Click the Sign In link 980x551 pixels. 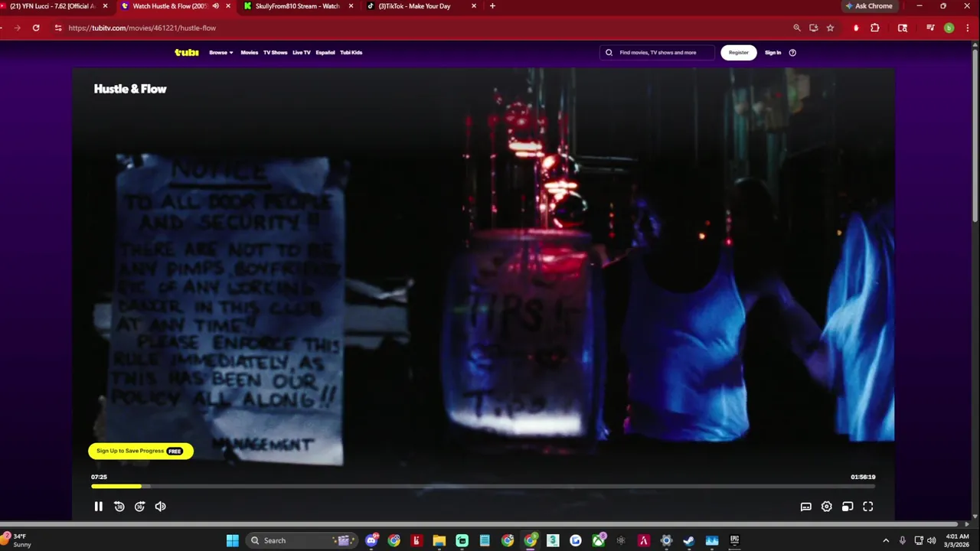coord(773,53)
